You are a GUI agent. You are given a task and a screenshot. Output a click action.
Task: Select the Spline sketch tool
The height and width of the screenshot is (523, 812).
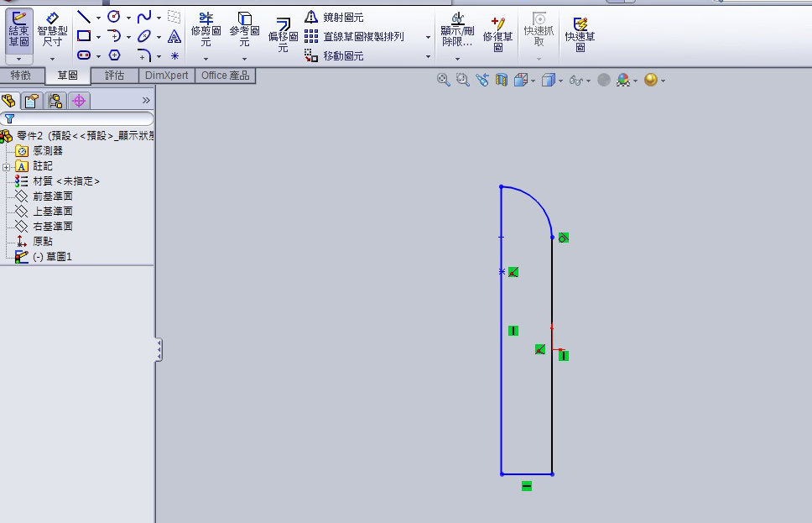coord(144,17)
